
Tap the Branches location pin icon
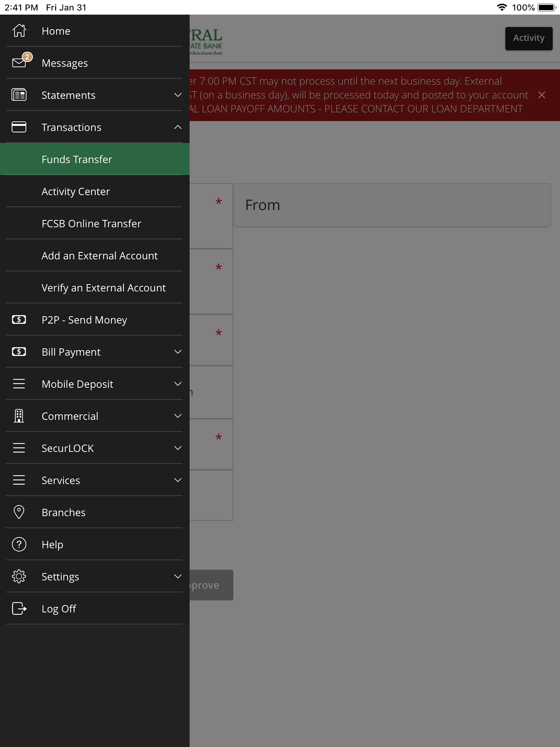19,512
